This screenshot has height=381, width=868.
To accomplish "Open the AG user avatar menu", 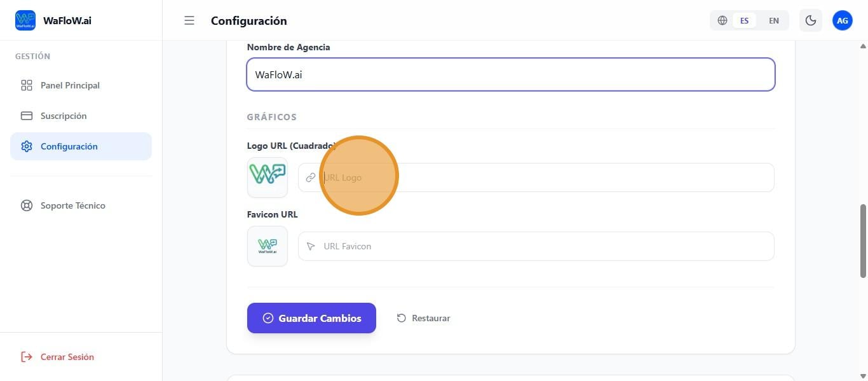I will 843,20.
